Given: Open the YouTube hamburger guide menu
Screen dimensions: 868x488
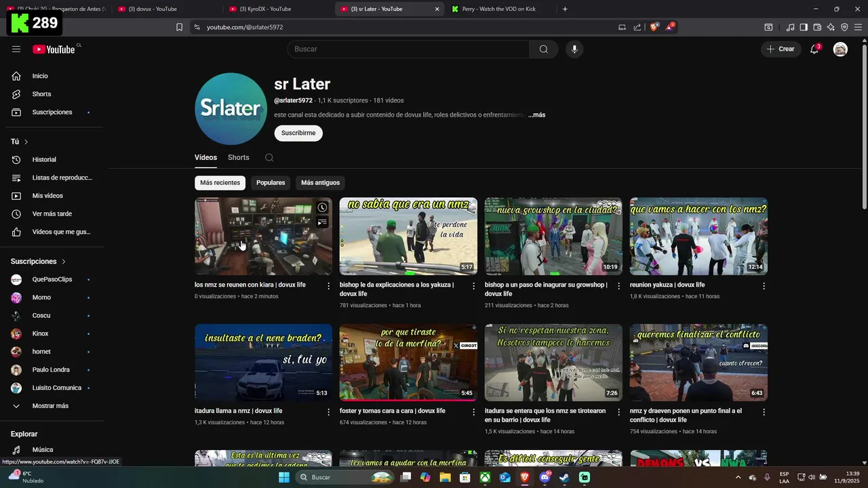Looking at the screenshot, I should click(x=16, y=49).
